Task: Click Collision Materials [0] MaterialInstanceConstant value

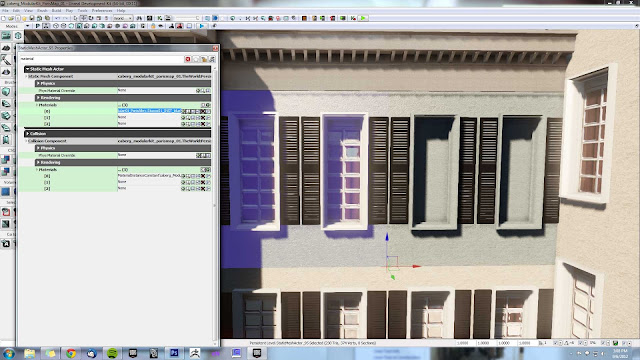Action: pos(149,176)
